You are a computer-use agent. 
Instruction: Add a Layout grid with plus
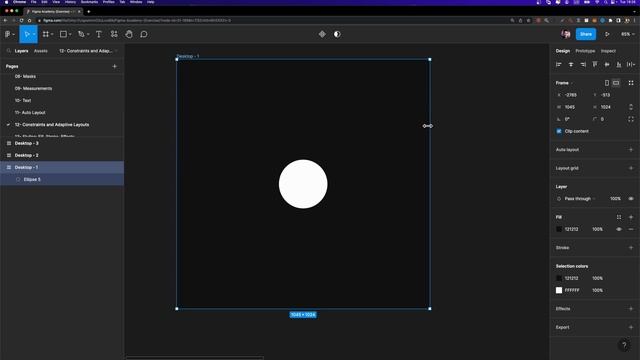tap(631, 168)
